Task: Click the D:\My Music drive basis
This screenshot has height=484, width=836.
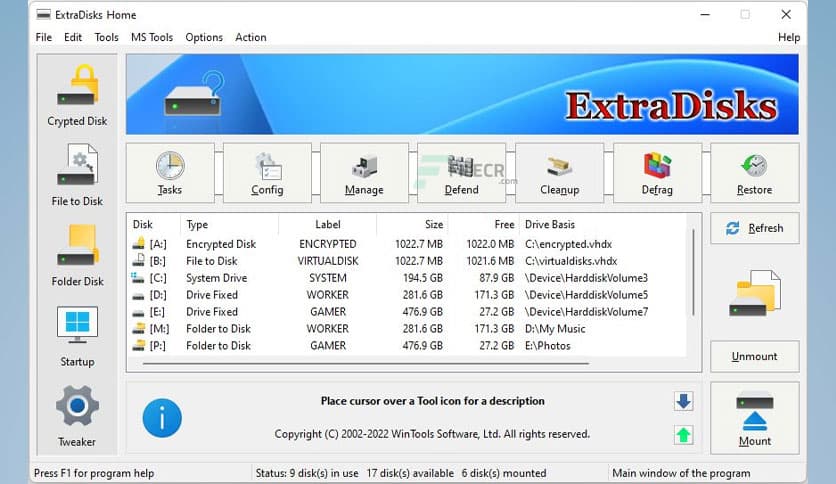Action: click(555, 329)
